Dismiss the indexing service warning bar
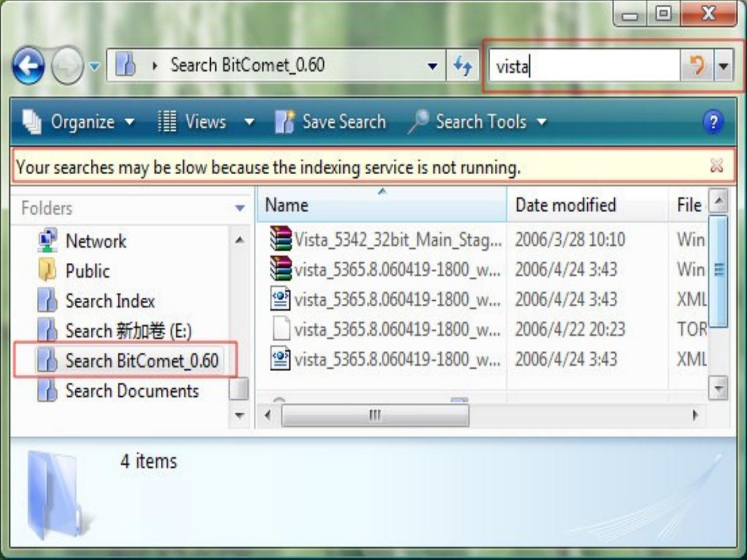The width and height of the screenshot is (747, 560). (x=716, y=166)
